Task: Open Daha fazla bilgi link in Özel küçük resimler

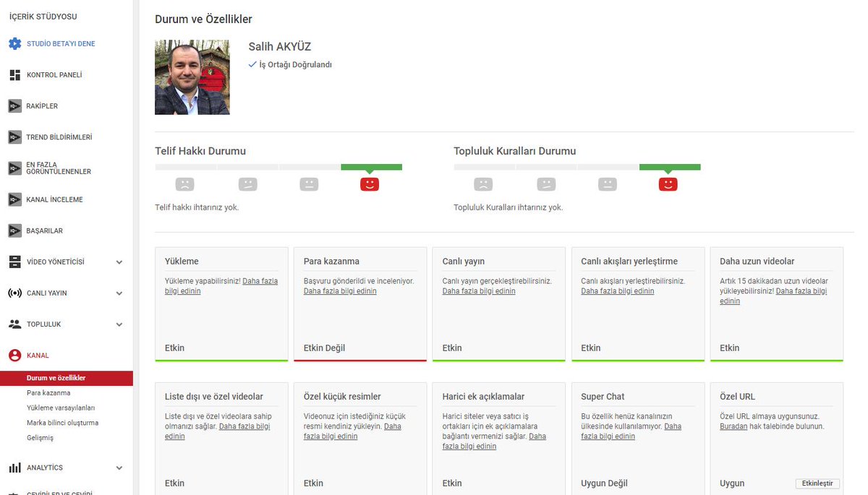Action: [x=352, y=431]
